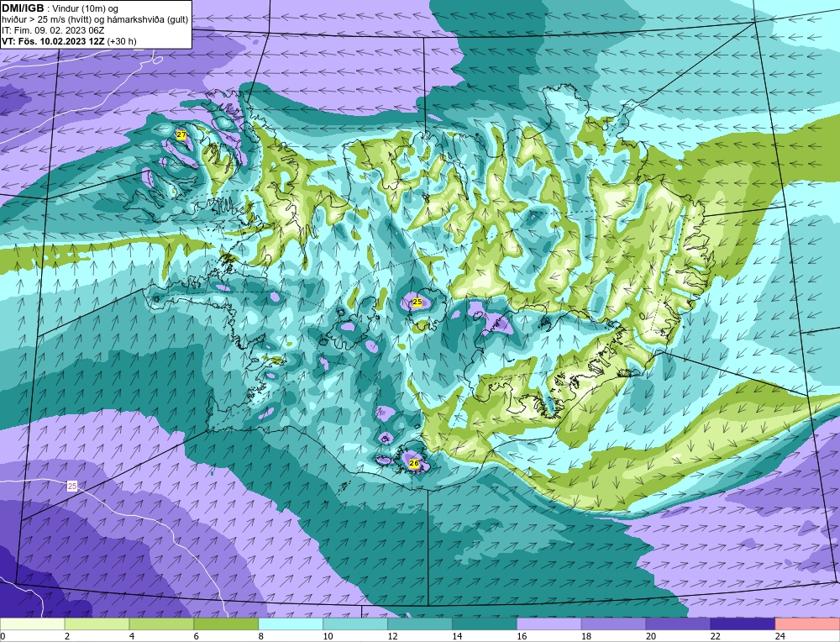The image size is (840, 642).
Task: Click the legend color between 8 and 10
Action: pos(291,624)
